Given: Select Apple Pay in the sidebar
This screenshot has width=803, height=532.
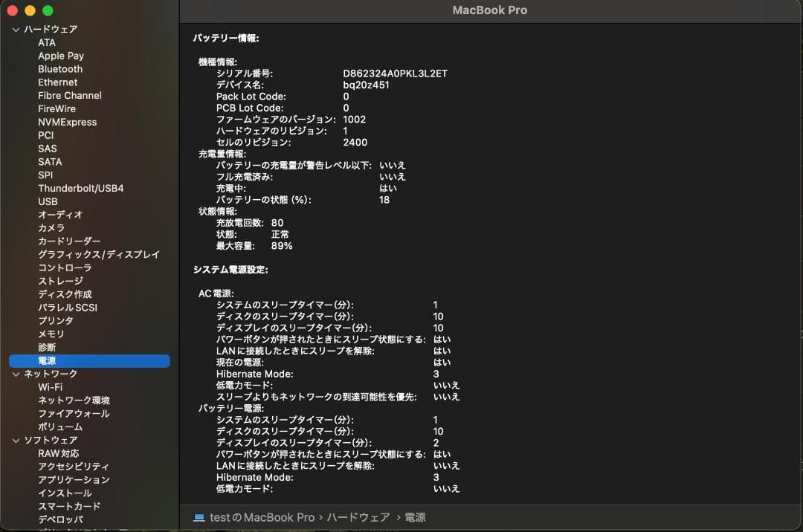Looking at the screenshot, I should [61, 56].
